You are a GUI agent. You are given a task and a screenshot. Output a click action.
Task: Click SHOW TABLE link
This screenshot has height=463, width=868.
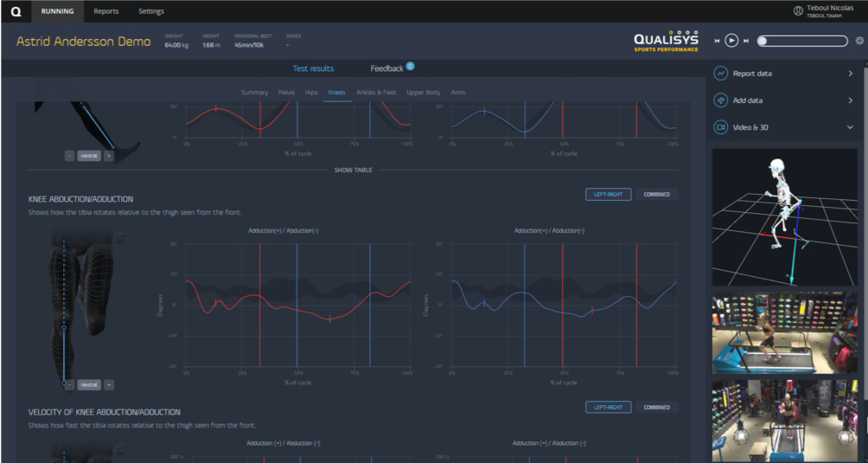353,170
